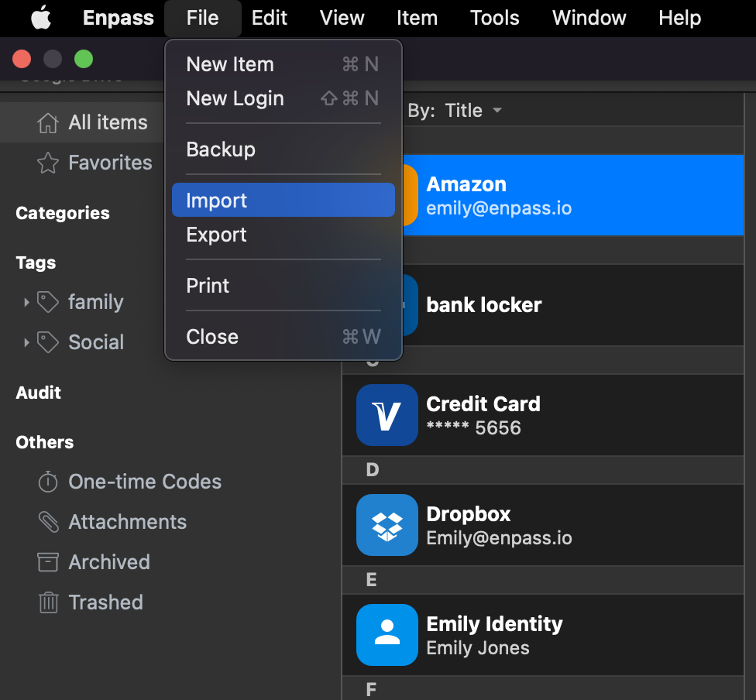756x700 pixels.
Task: Open the Favorites list
Action: (x=110, y=163)
